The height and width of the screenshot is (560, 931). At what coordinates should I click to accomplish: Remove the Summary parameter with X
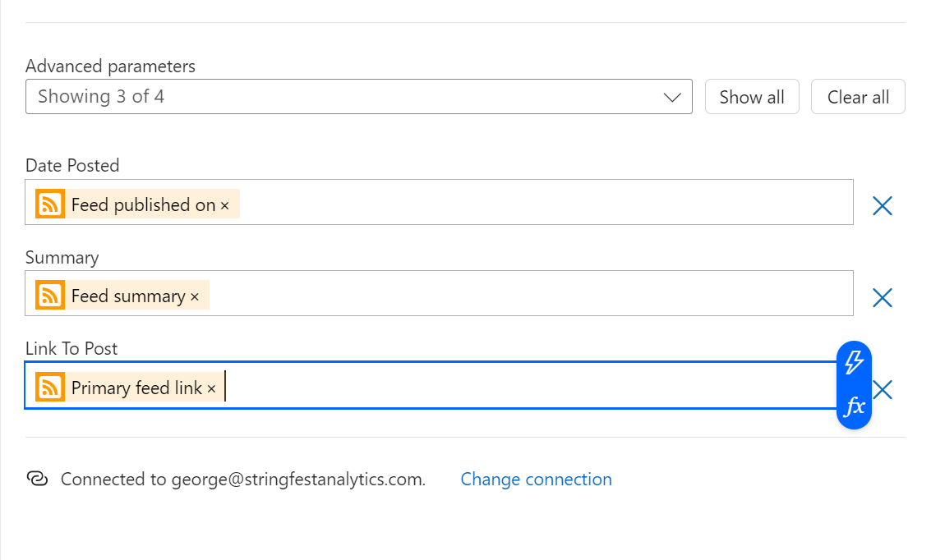[882, 297]
